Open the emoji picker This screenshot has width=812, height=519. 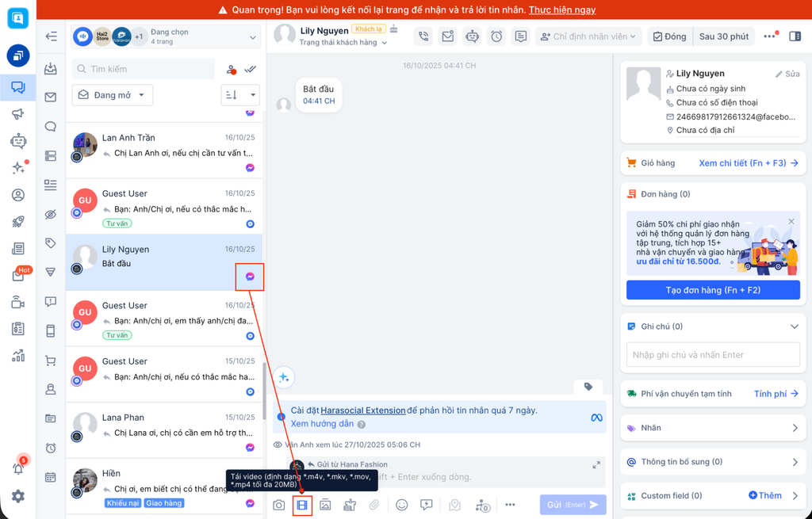(402, 505)
